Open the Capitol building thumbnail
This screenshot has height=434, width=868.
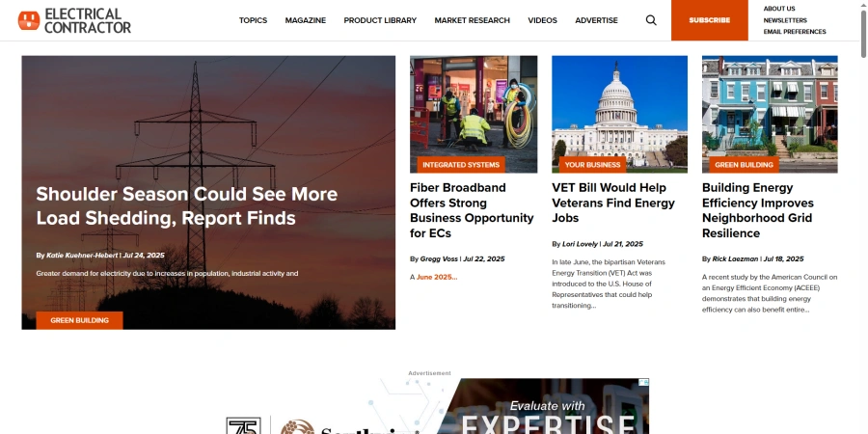click(619, 114)
